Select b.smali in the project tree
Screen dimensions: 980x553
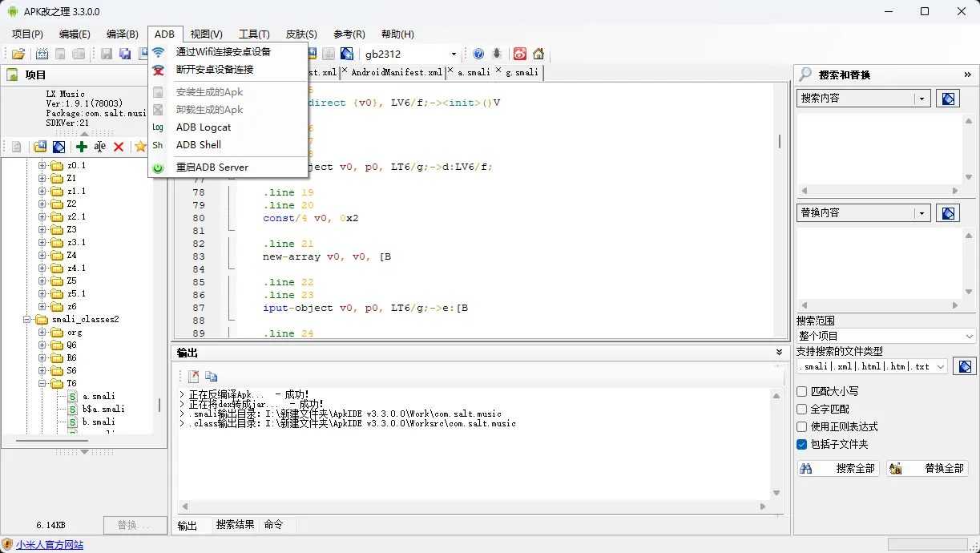click(x=99, y=422)
